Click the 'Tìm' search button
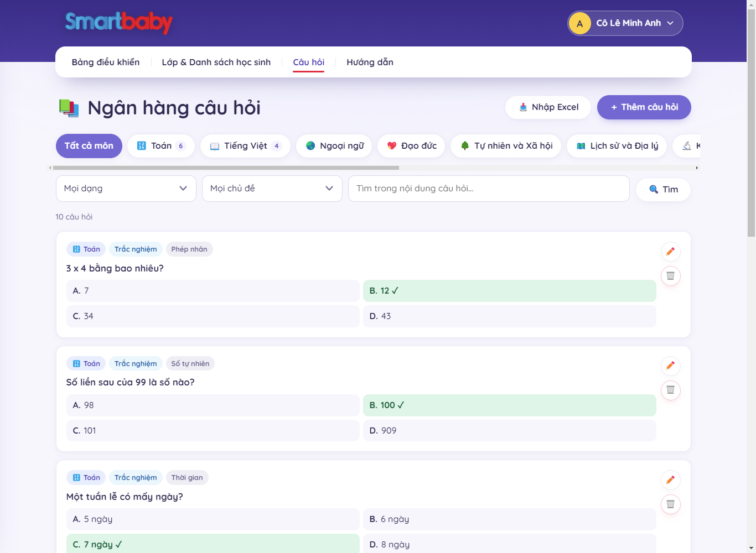This screenshot has width=756, height=553. [663, 190]
